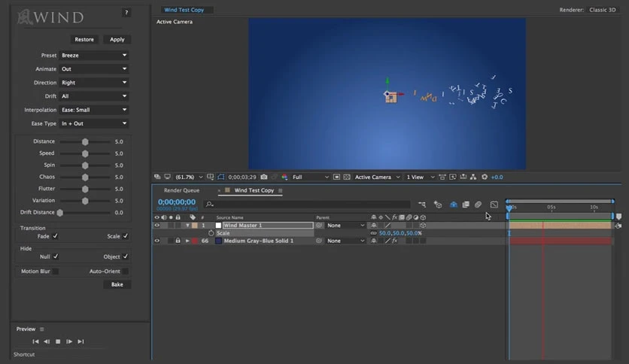Open the composition flowchart icon
This screenshot has height=364, width=629.
(473, 177)
